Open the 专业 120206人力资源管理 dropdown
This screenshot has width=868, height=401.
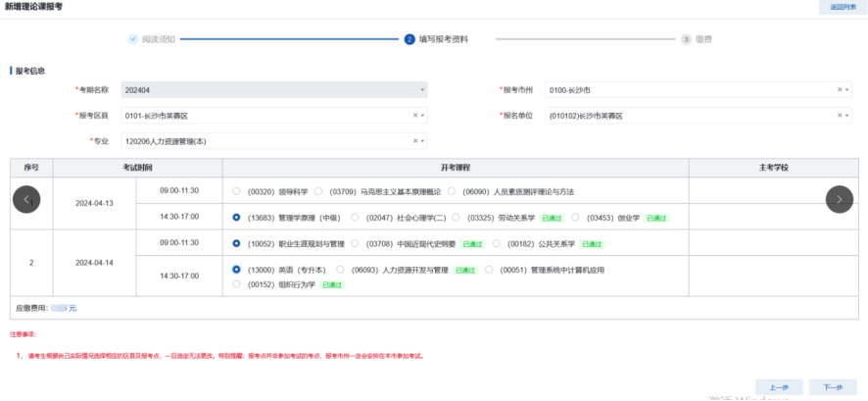point(265,141)
